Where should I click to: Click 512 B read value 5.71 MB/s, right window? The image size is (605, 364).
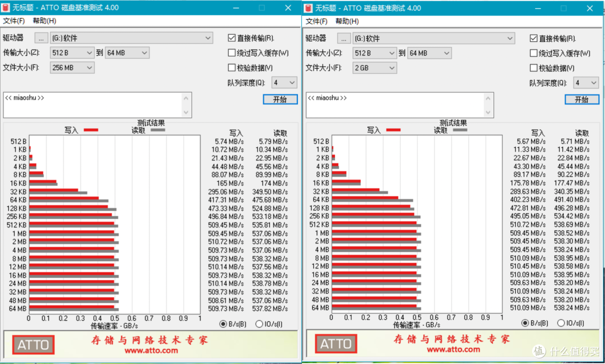coord(575,141)
